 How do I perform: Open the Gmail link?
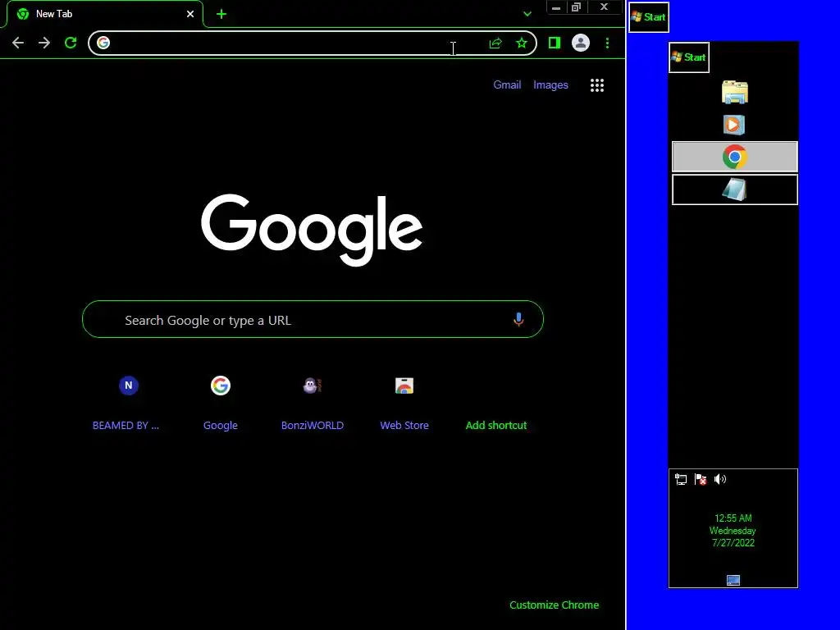(507, 84)
